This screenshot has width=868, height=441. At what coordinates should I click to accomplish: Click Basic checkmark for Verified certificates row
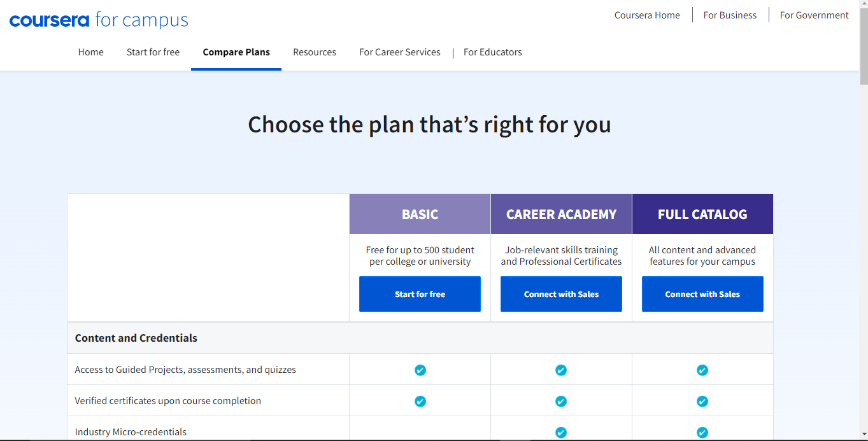(420, 401)
